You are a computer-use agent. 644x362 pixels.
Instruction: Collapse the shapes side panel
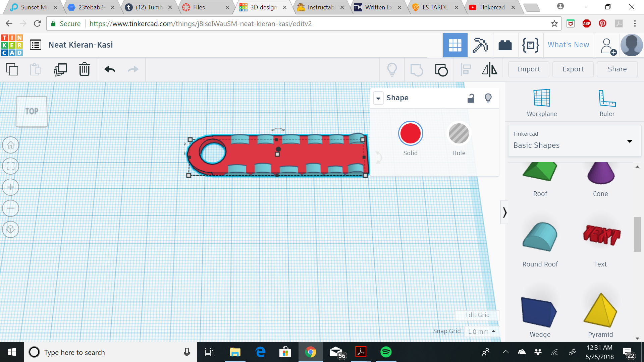(x=504, y=212)
